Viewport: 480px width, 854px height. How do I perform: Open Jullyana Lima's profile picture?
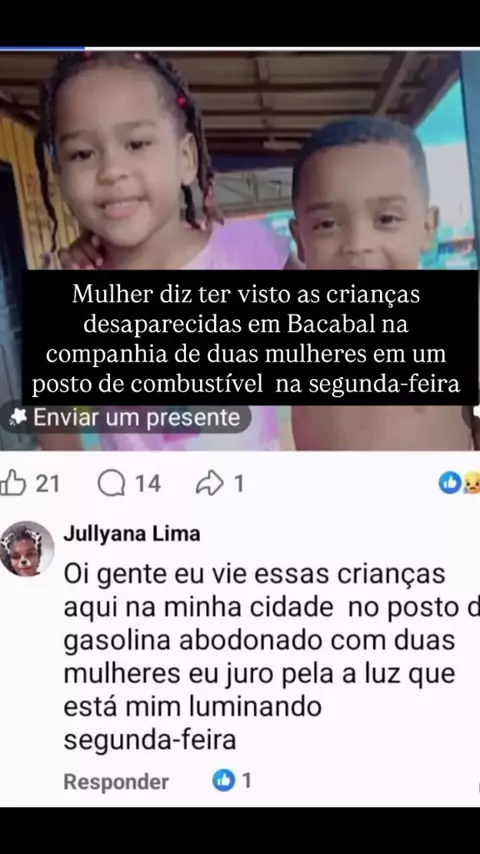pyautogui.click(x=27, y=549)
